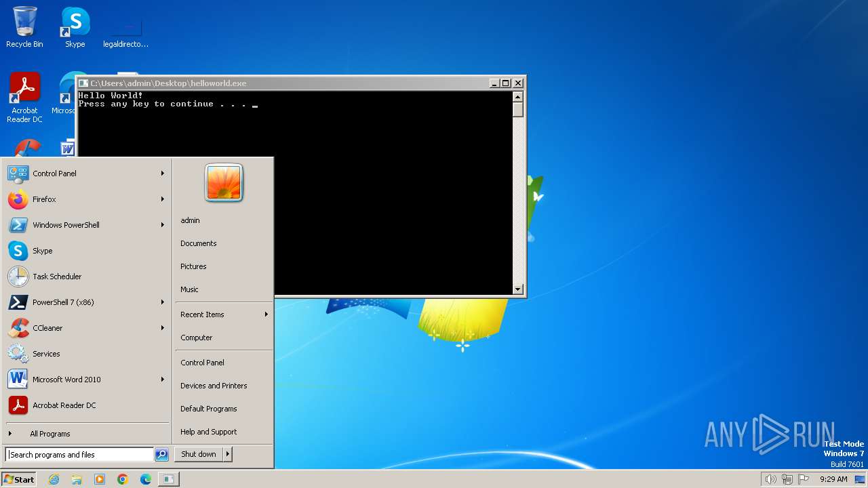Focus Search programs and files field

[79, 455]
